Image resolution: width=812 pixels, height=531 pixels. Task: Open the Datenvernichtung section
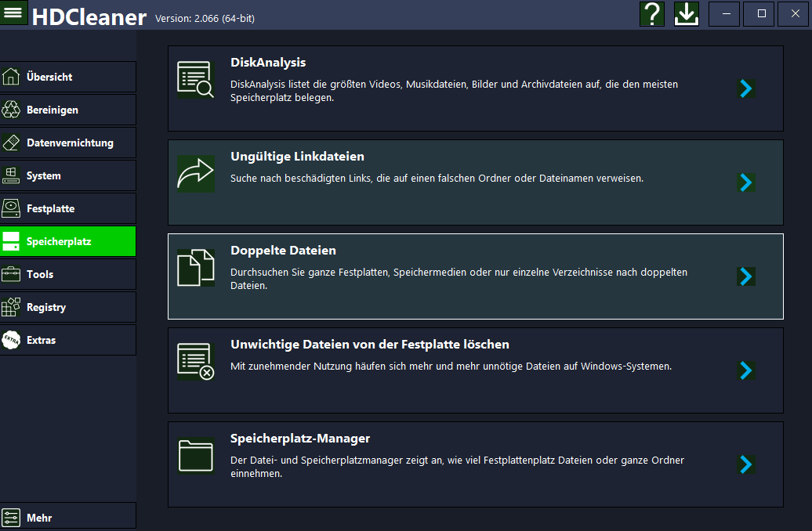(x=67, y=143)
